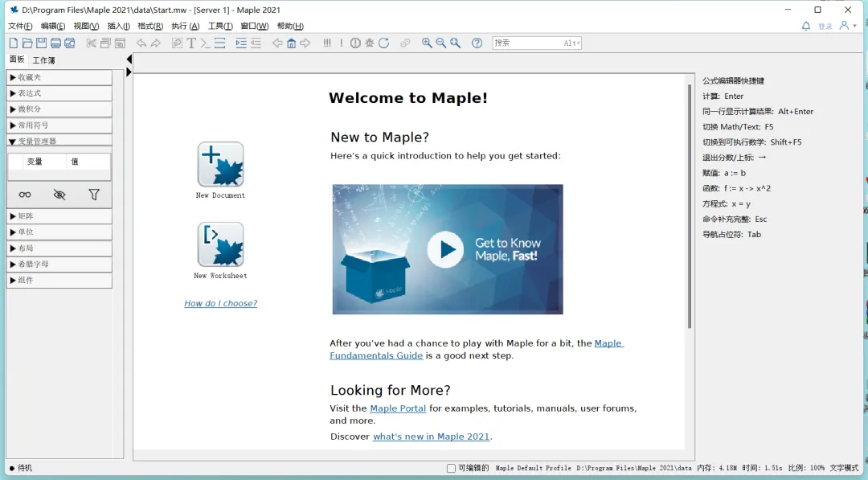Expand the 布局 palette
868x480 pixels.
pos(59,248)
